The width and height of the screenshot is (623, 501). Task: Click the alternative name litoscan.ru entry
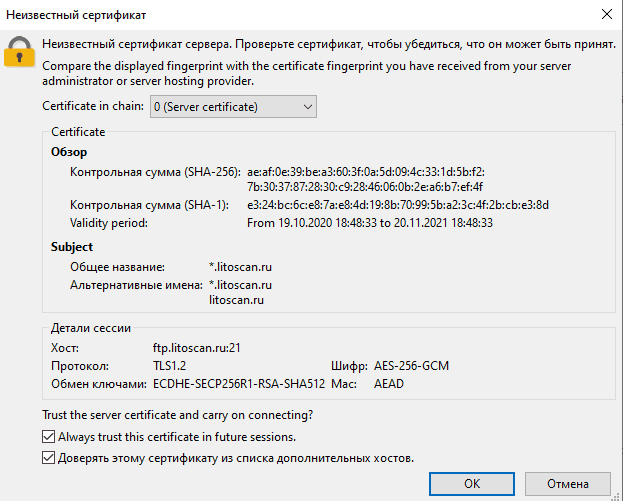(236, 300)
